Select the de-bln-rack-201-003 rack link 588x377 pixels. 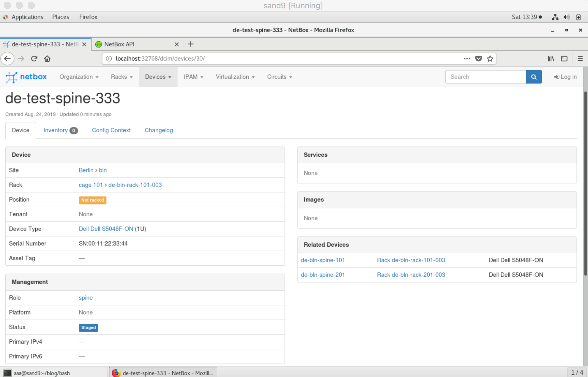tap(410, 274)
